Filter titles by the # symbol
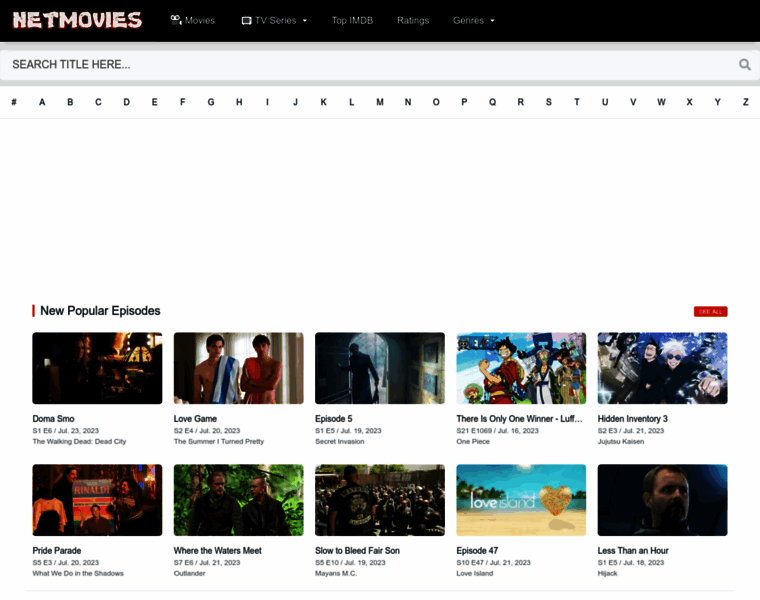The image size is (760, 600). tap(14, 102)
